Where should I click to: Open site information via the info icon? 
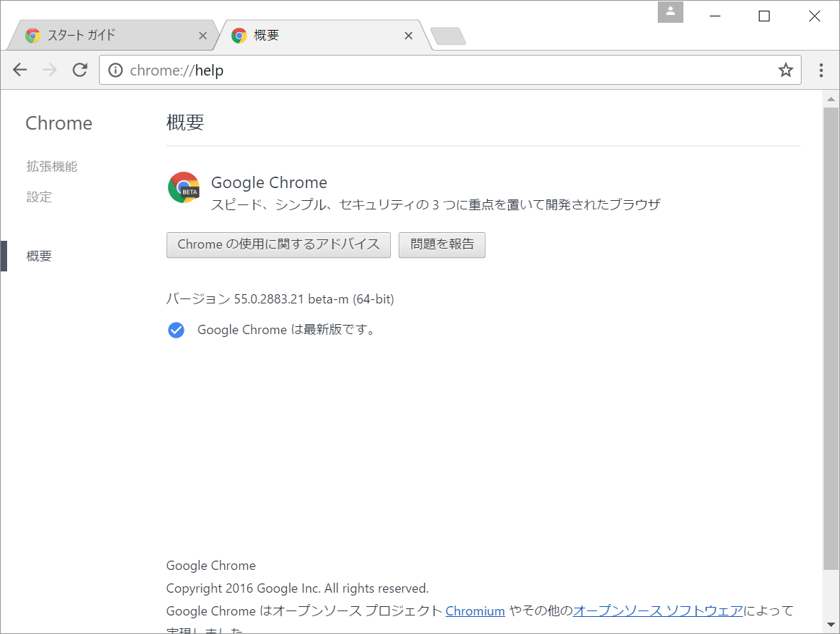[115, 70]
